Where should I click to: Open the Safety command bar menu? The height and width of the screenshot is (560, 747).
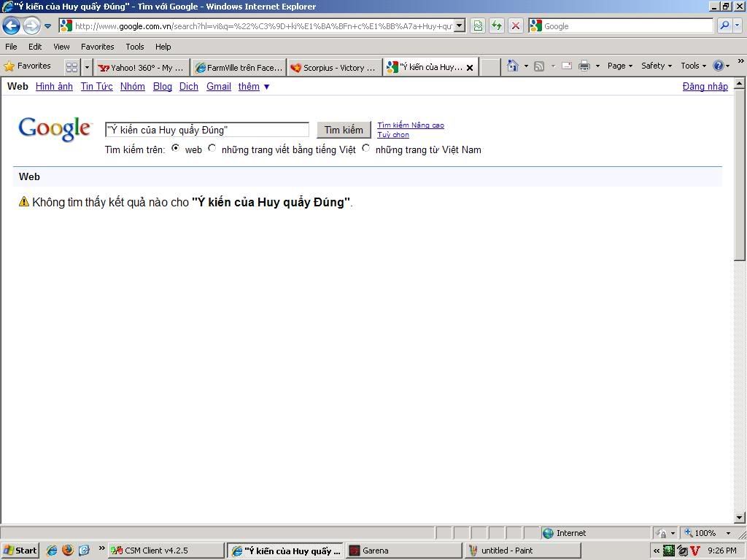(657, 66)
